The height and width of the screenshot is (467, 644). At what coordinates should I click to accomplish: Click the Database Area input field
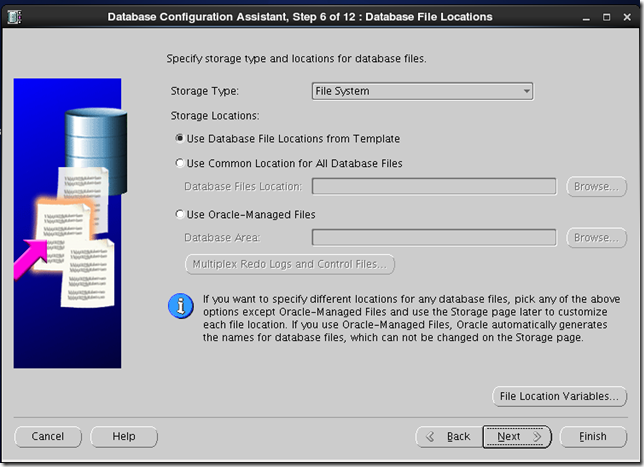point(434,237)
